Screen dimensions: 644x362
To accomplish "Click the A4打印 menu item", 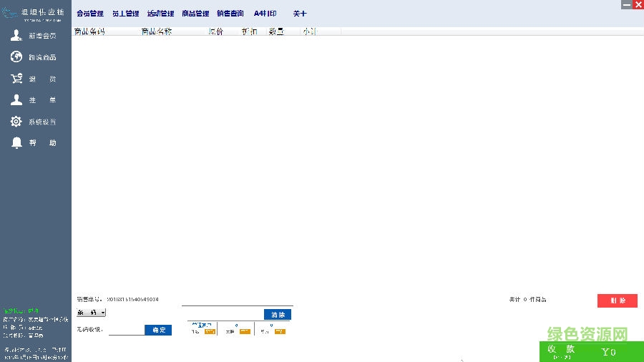I will [x=265, y=14].
